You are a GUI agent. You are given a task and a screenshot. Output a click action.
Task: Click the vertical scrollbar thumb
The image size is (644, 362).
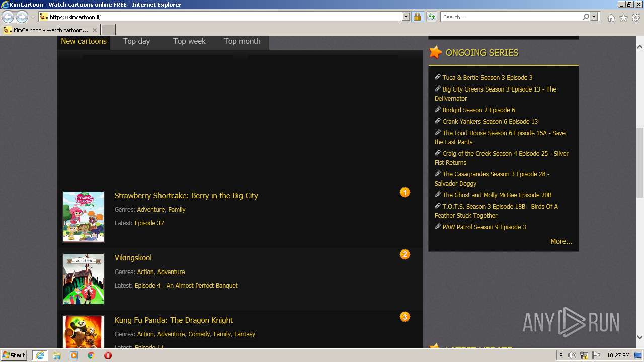tap(640, 163)
